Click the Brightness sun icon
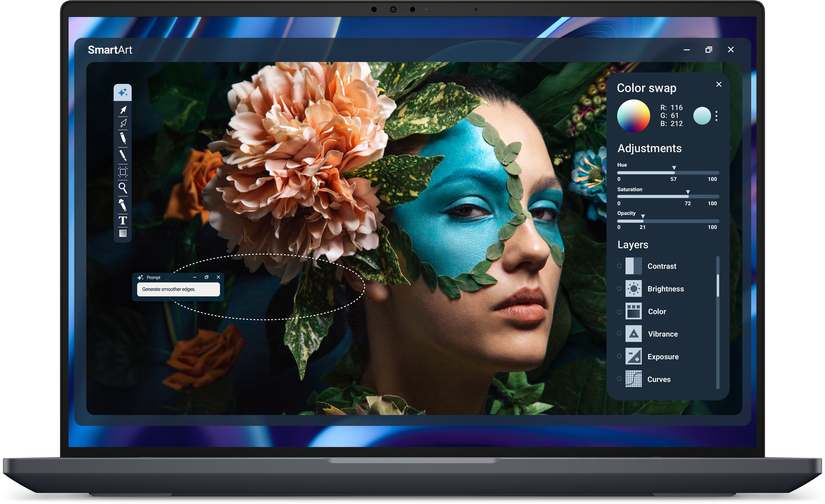 tap(633, 288)
